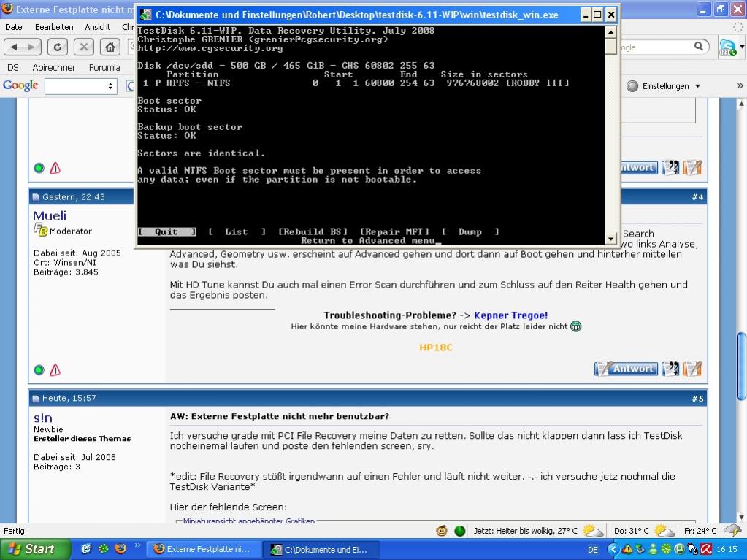The width and height of the screenshot is (747, 560).
Task: Click the quick reply pencil icon in post #4
Action: click(693, 369)
